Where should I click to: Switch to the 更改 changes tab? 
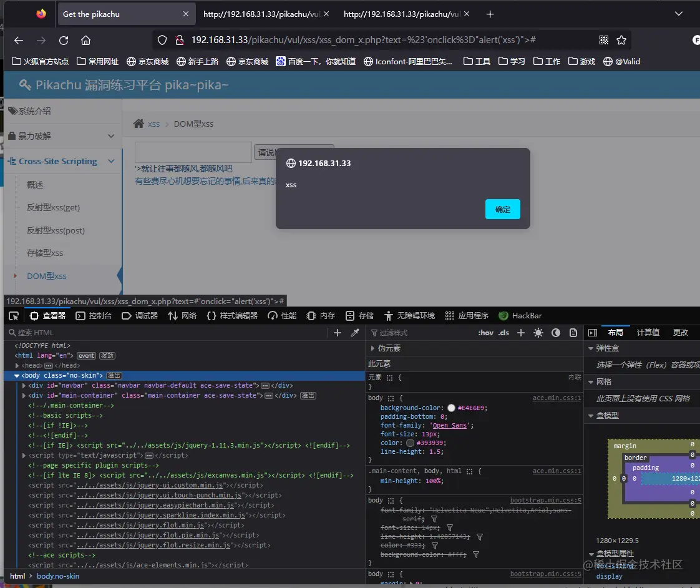[681, 333]
